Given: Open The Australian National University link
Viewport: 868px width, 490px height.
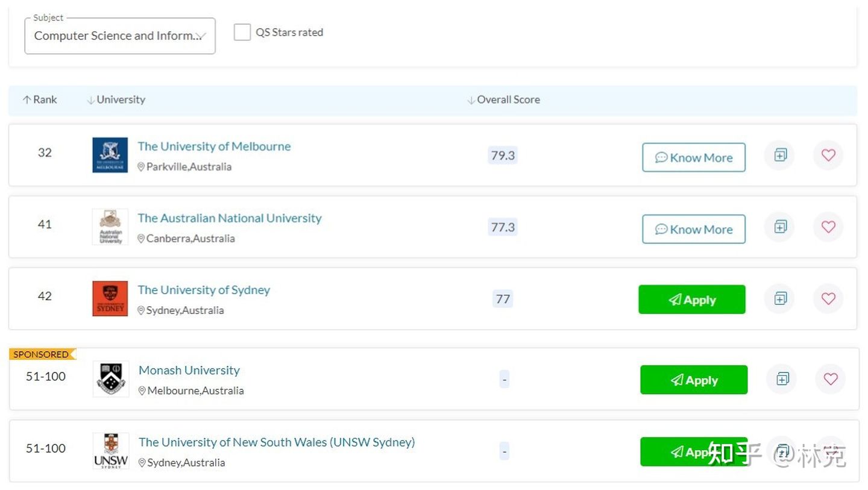Looking at the screenshot, I should [230, 218].
